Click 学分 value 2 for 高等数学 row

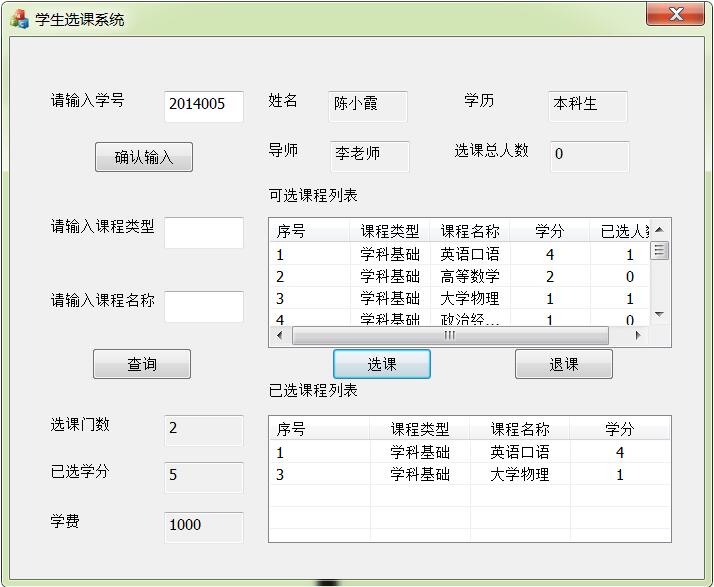coord(550,276)
